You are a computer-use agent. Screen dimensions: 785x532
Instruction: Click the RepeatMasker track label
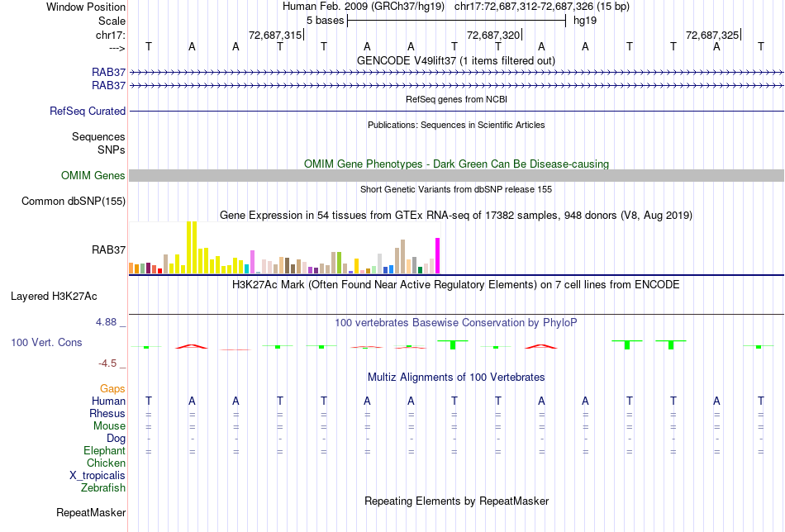(91, 512)
